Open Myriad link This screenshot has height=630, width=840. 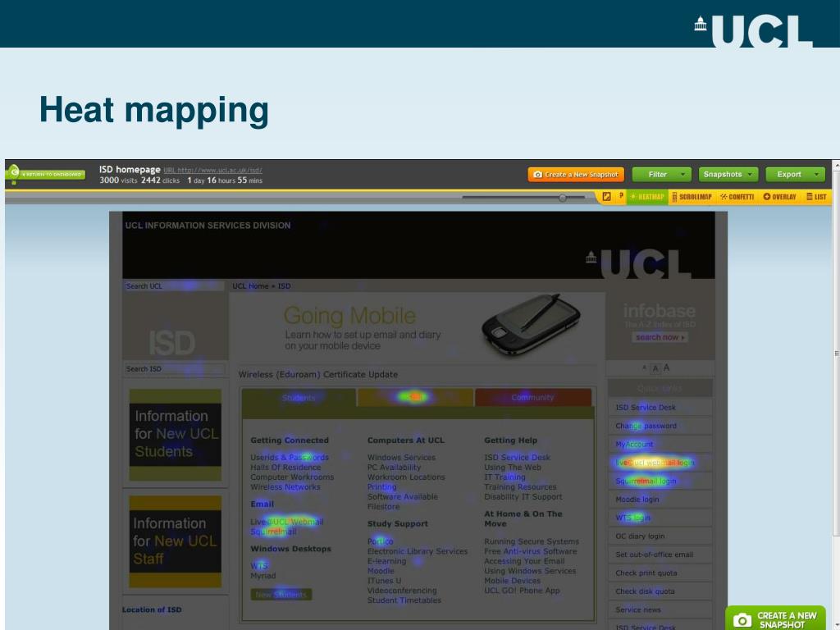pyautogui.click(x=263, y=575)
